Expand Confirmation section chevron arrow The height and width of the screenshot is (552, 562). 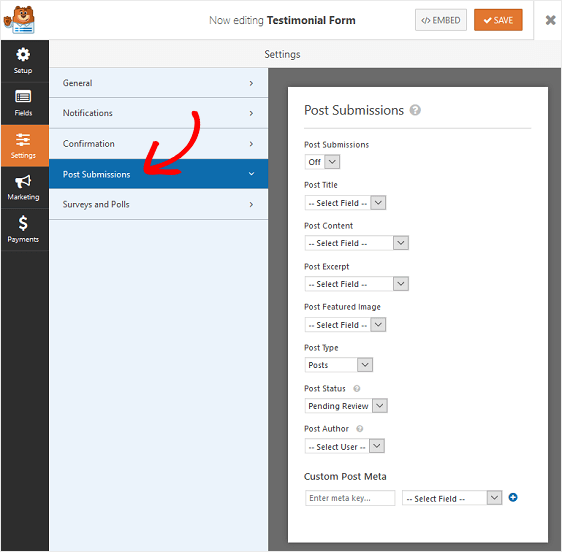[251, 144]
